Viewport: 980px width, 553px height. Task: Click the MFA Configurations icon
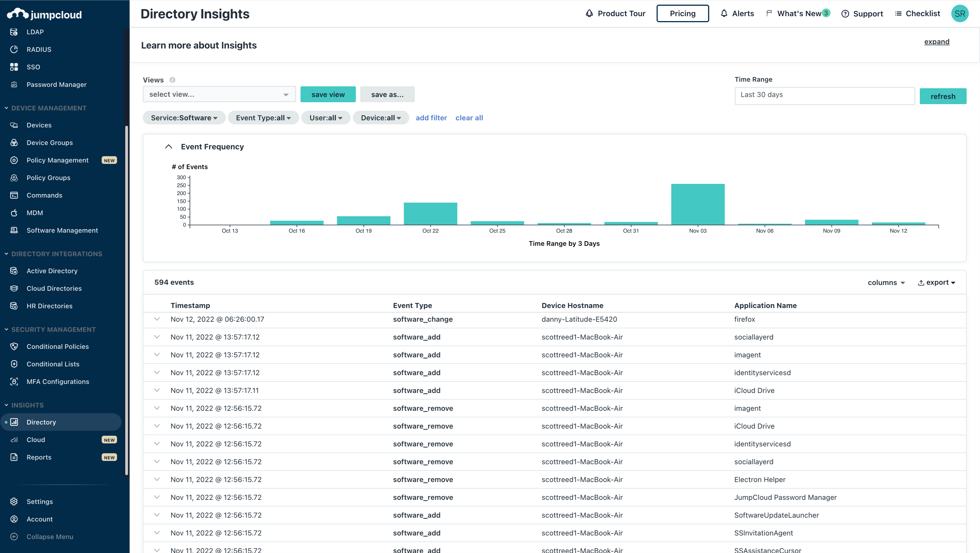[14, 381]
